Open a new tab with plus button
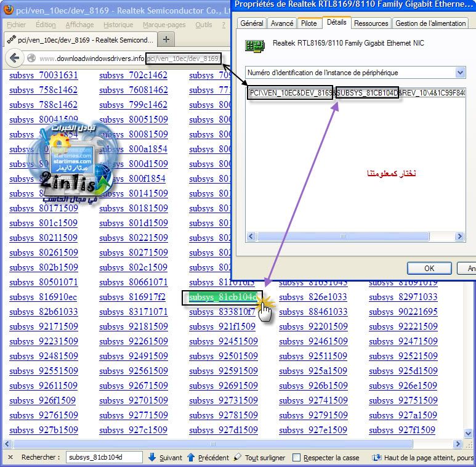Viewport: 476px width, 467px height. 166,39
